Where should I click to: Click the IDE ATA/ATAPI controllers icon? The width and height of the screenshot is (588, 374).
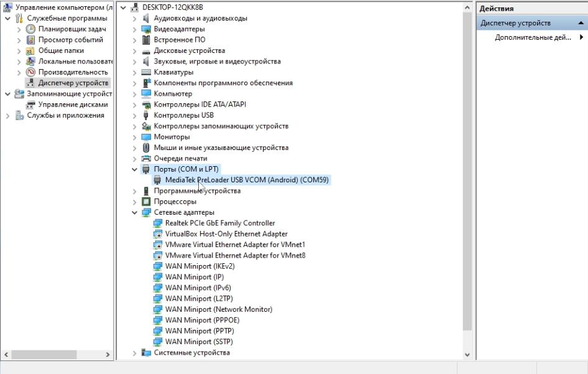(146, 105)
